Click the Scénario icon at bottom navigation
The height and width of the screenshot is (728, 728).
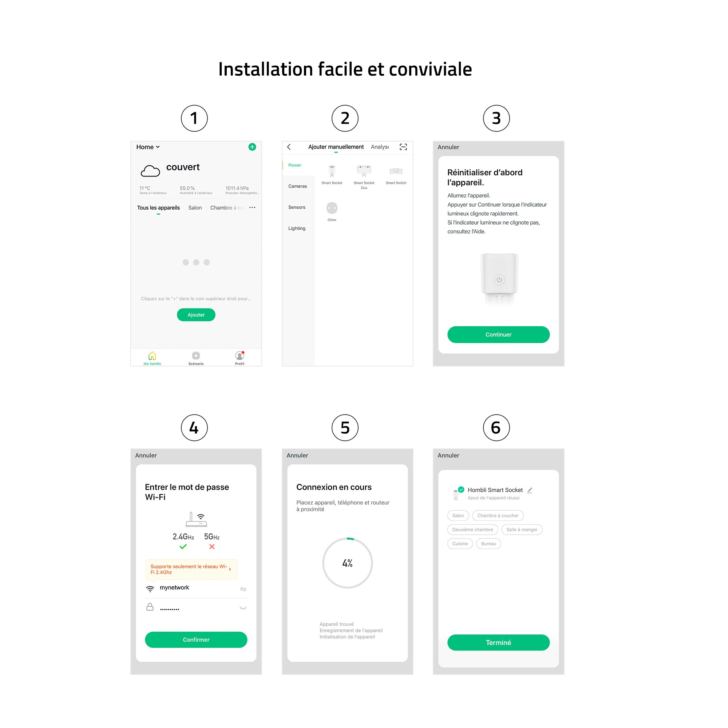[x=196, y=357]
